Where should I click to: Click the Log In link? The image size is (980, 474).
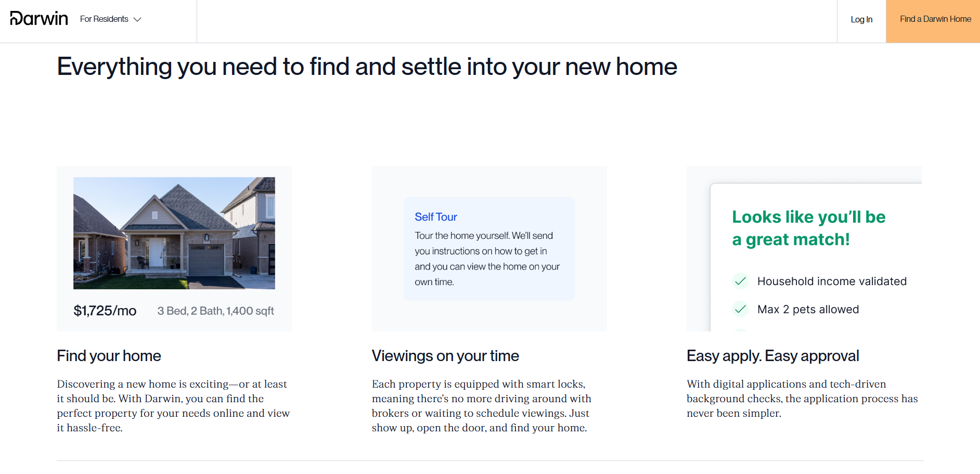tap(861, 20)
